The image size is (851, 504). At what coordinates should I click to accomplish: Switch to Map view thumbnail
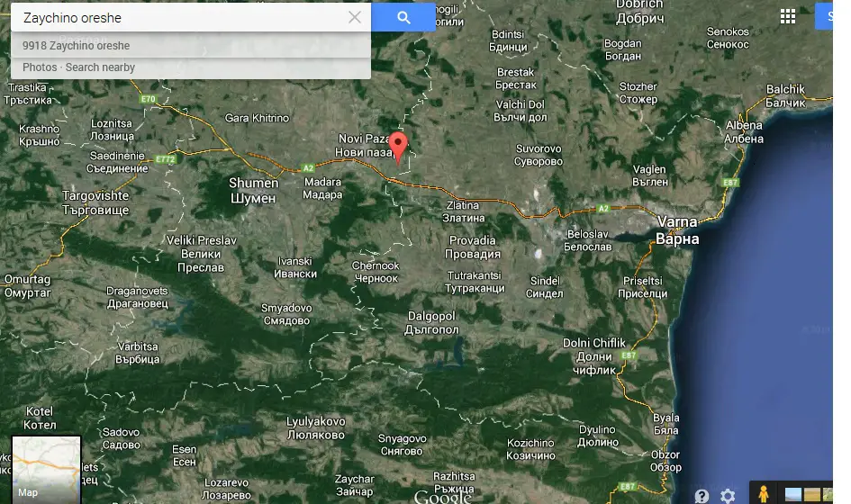46,469
